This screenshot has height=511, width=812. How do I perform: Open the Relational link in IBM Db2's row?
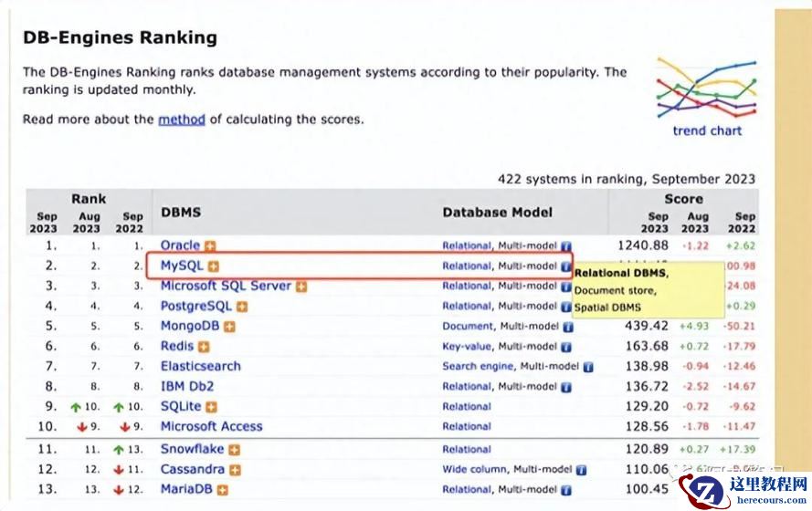pos(467,386)
